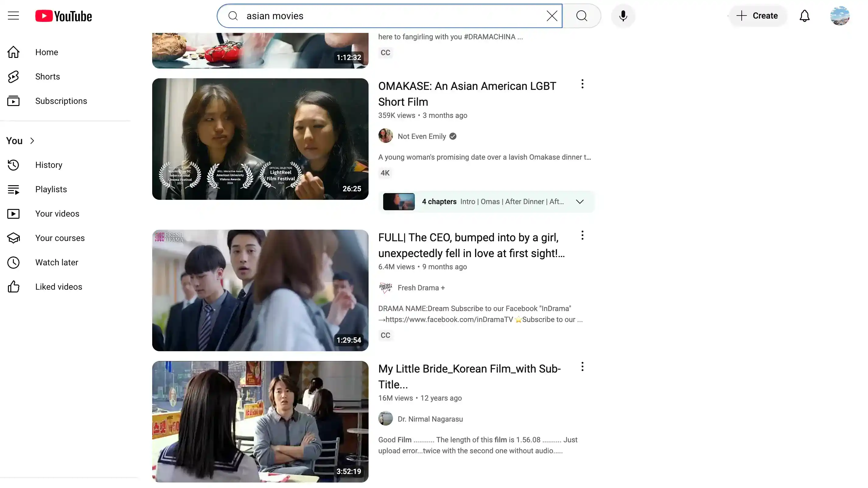Image resolution: width=868 pixels, height=488 pixels.
Task: Open the account avatar menu
Action: 840,16
